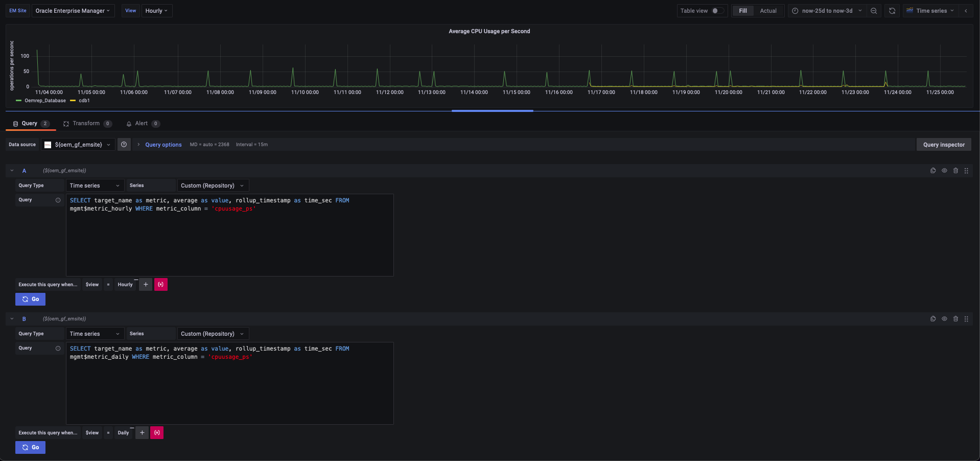Screen dimensions: 980x461
Task: Open Query Type dropdown in query B
Action: 95,334
